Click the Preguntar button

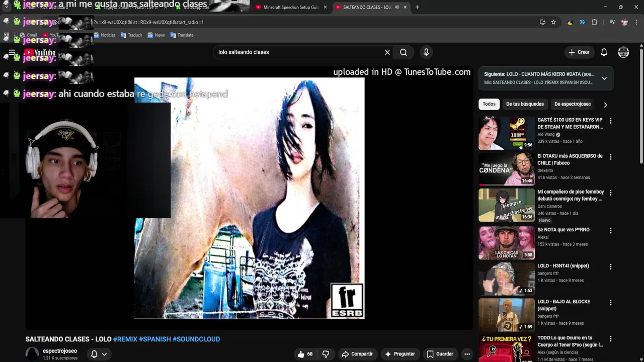point(399,354)
